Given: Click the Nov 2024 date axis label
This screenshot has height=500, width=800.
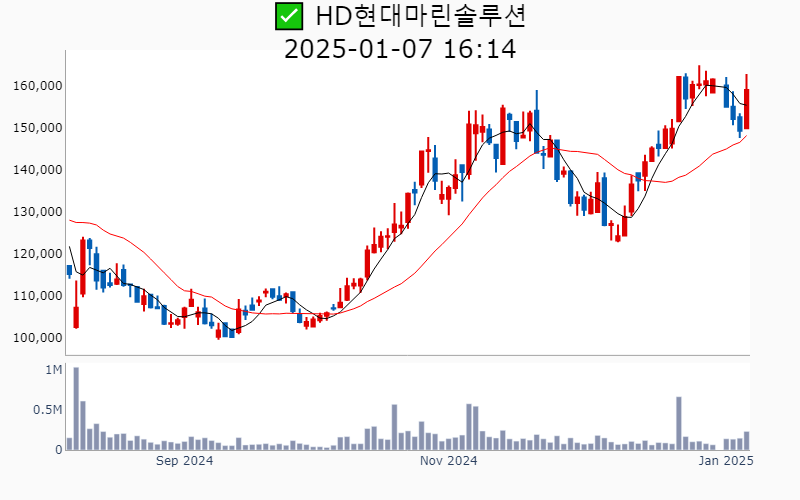Looking at the screenshot, I should pyautogui.click(x=448, y=461).
